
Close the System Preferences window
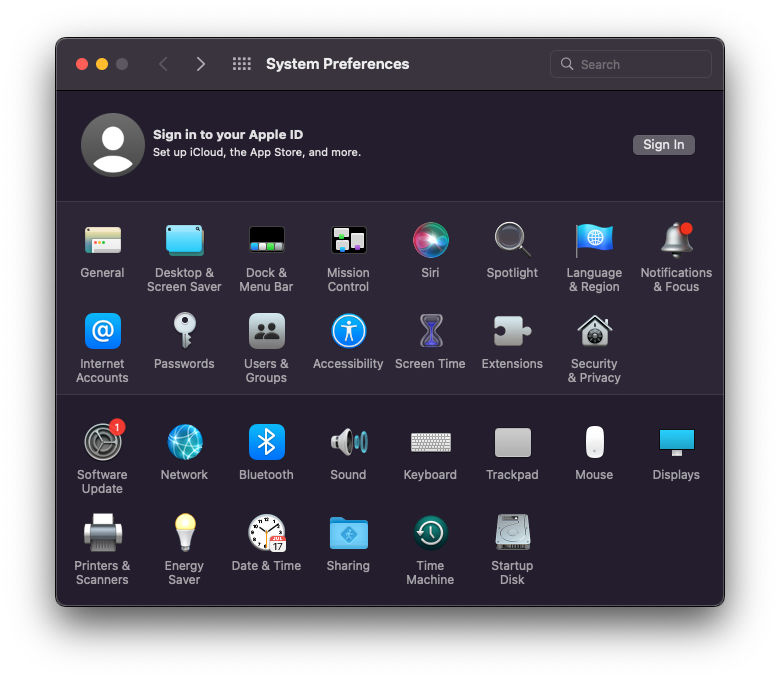coord(82,64)
